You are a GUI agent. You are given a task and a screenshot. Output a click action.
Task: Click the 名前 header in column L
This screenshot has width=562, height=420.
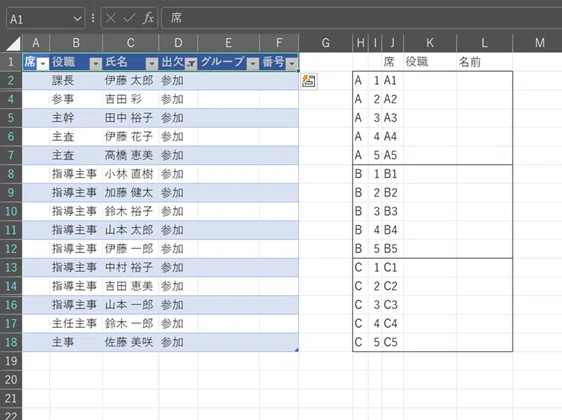coord(484,62)
